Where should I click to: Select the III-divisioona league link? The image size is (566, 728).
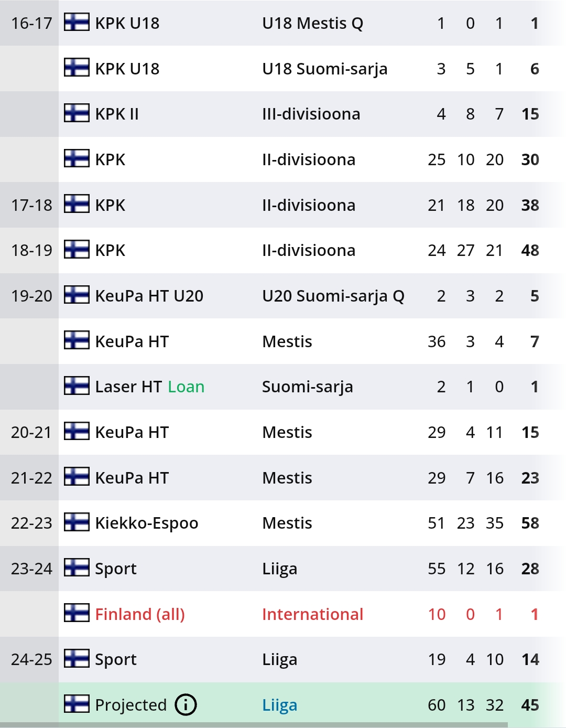pyautogui.click(x=311, y=114)
